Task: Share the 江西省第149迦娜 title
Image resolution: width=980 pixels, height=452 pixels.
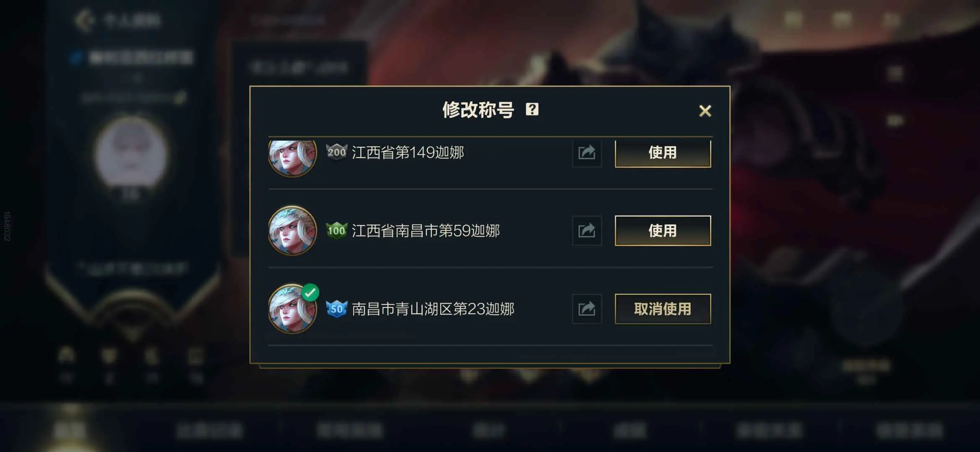Action: [x=587, y=153]
